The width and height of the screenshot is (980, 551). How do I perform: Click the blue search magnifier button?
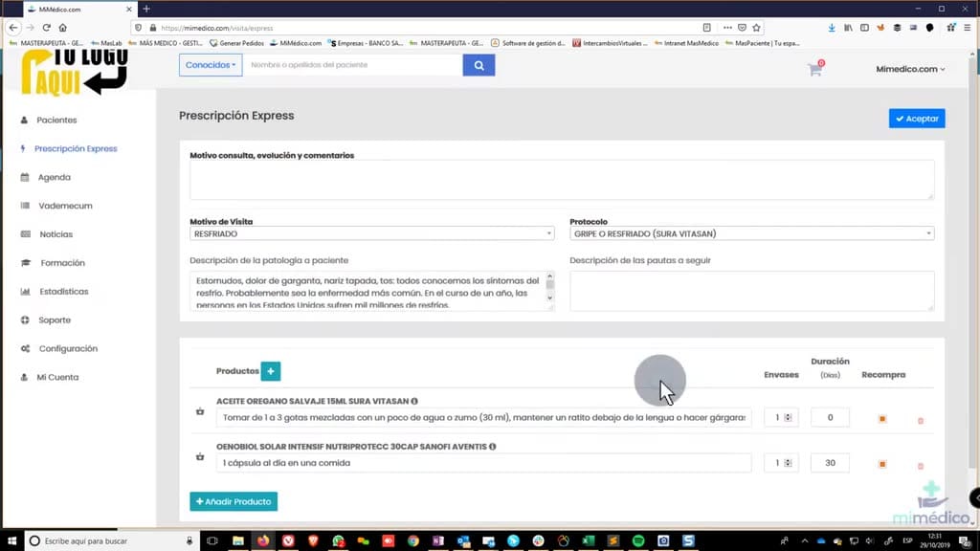(479, 65)
